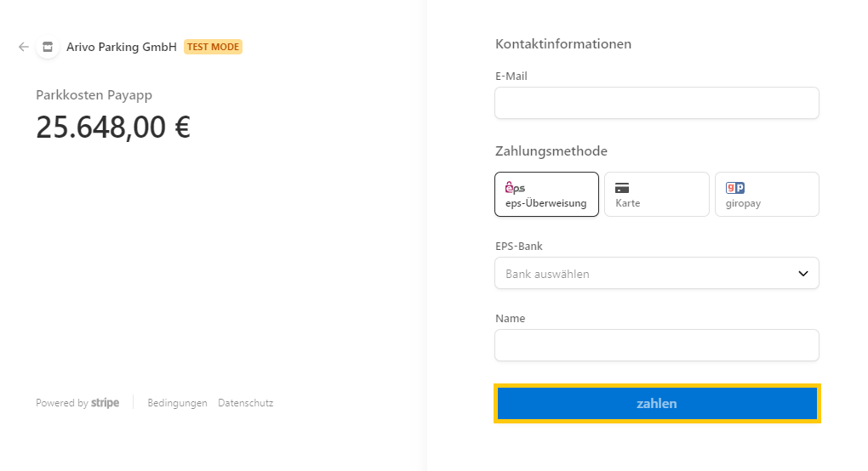Open the Datenschutz link
The height and width of the screenshot is (471, 868).
(x=245, y=403)
